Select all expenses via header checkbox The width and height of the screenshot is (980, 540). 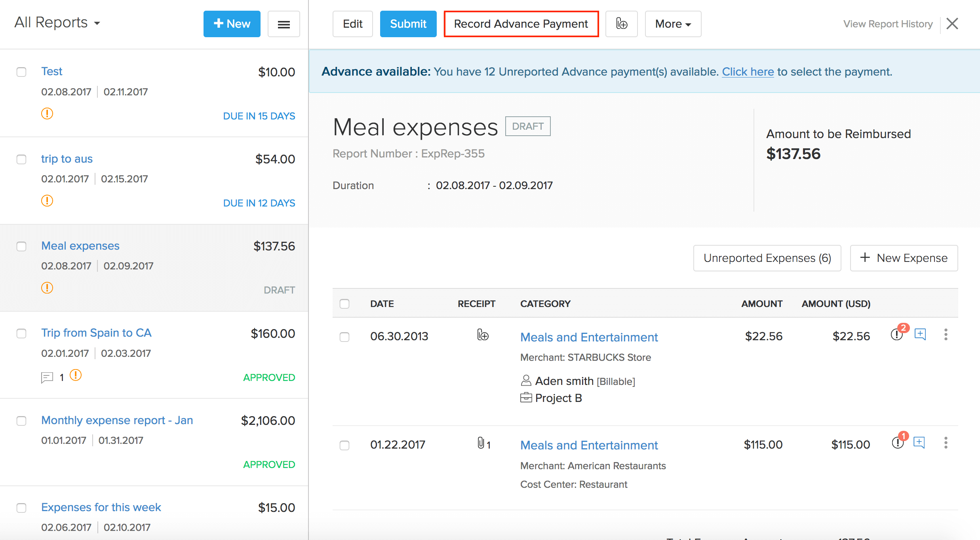[x=344, y=304]
